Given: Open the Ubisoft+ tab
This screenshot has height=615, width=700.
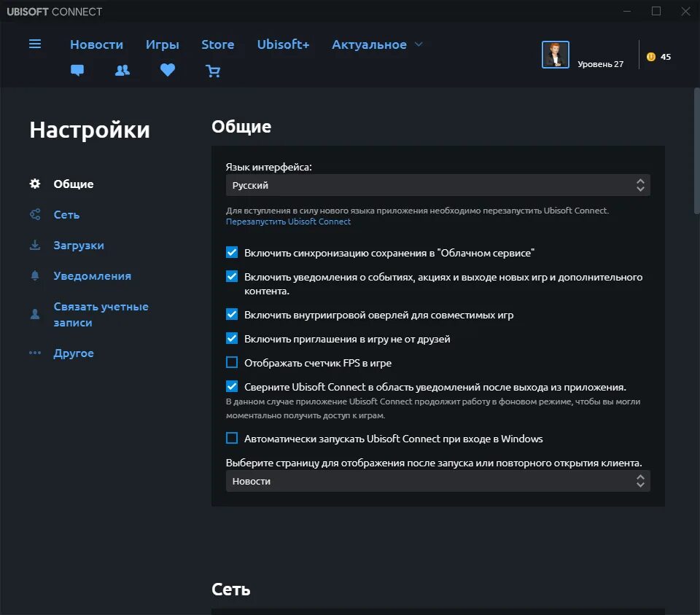Looking at the screenshot, I should point(283,44).
